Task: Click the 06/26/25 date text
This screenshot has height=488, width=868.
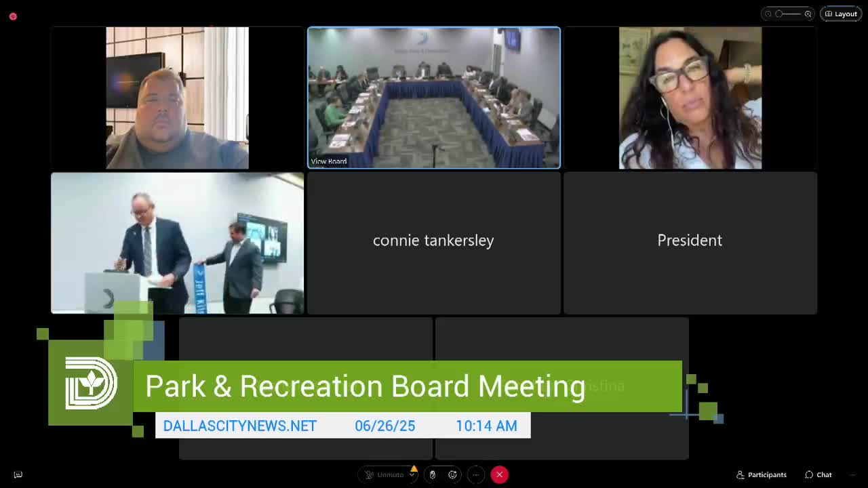Action: coord(385,426)
